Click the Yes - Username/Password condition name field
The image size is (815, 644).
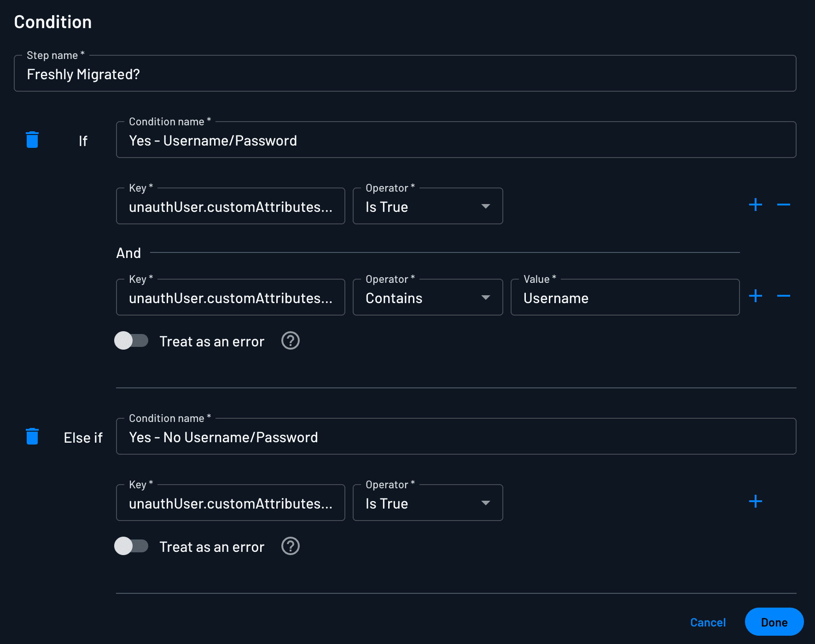pos(455,140)
